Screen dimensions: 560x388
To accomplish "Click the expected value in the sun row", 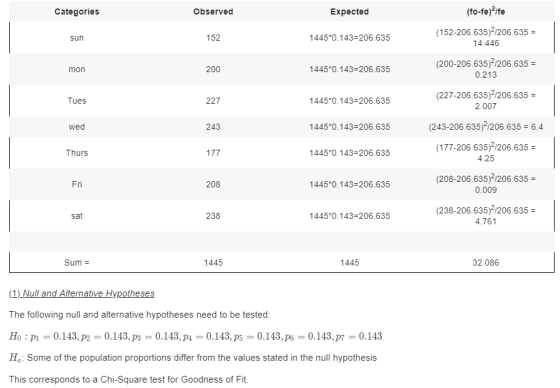I will coord(349,38).
